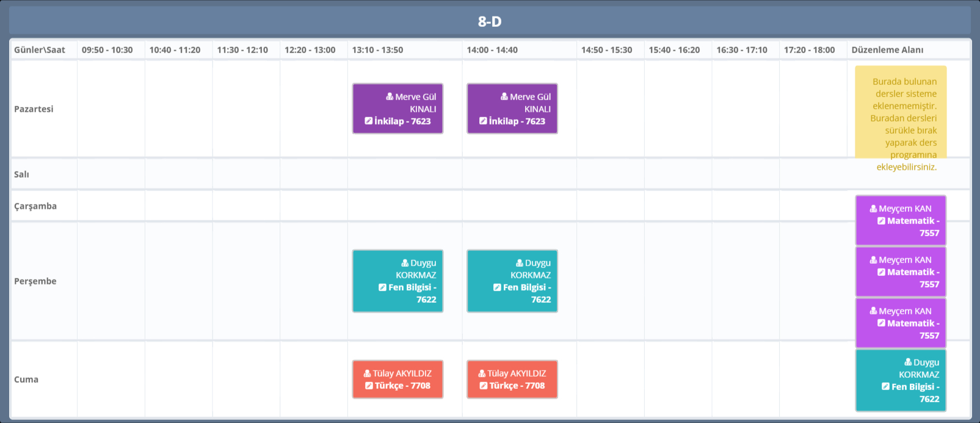Click teacher icon on unscheduled Fen Bilgisi card
980x423 pixels.
pos(908,362)
